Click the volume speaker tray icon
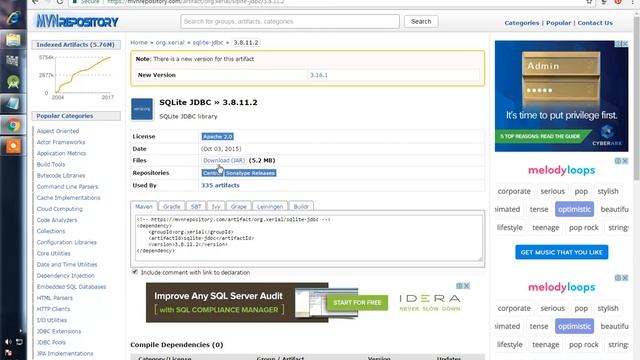 pyautogui.click(x=8, y=342)
